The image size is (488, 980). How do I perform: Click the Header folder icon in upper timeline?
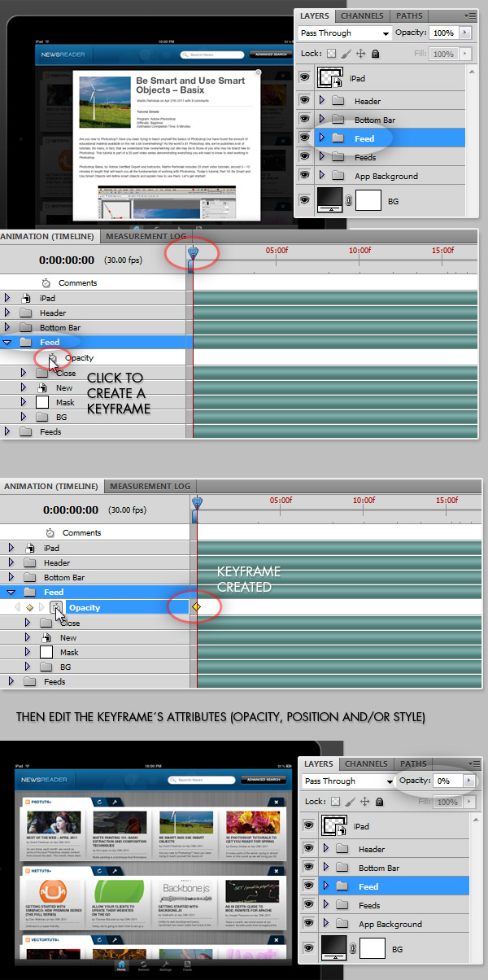[26, 313]
